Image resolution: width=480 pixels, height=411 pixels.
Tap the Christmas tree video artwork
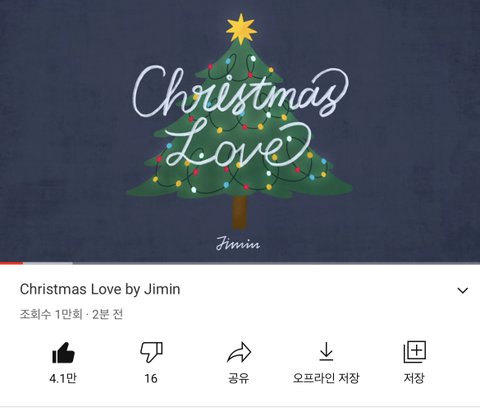[x=240, y=122]
